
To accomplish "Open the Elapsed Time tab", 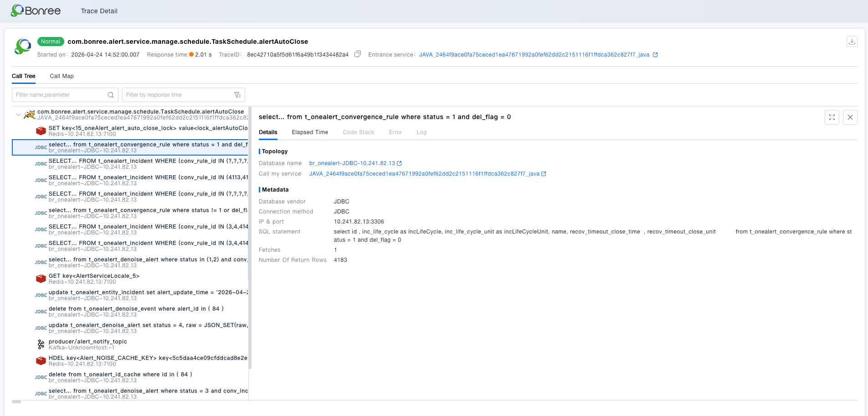I will pos(310,132).
